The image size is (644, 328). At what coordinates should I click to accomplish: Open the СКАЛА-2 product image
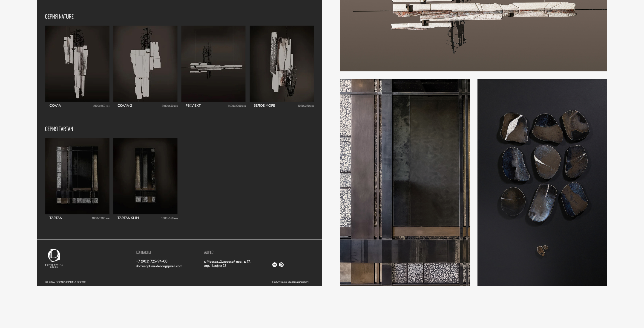click(145, 64)
